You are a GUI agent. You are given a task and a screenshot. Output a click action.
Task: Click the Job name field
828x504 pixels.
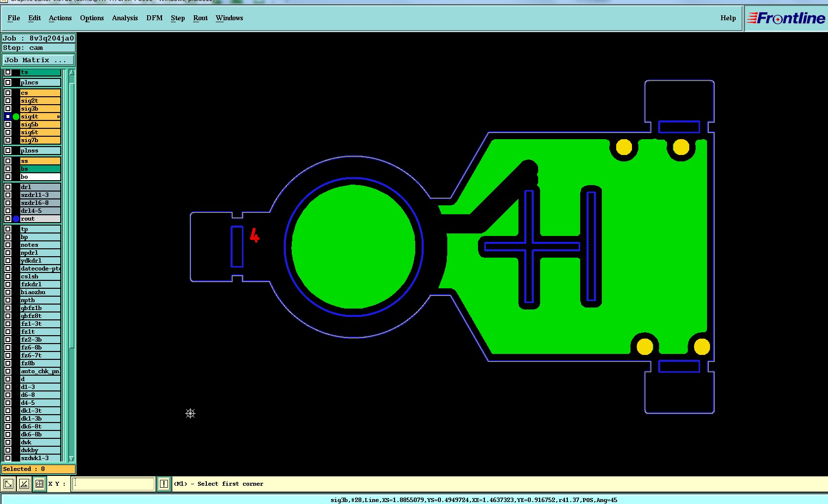[39, 38]
